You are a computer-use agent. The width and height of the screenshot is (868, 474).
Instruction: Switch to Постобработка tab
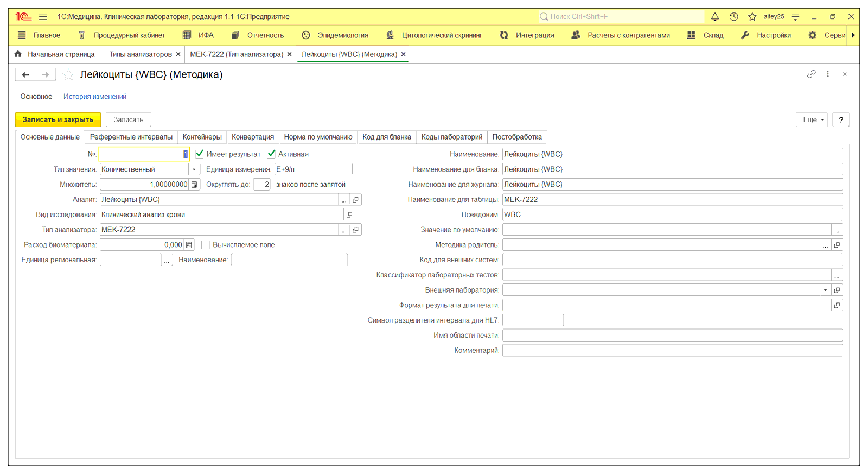tap(517, 137)
